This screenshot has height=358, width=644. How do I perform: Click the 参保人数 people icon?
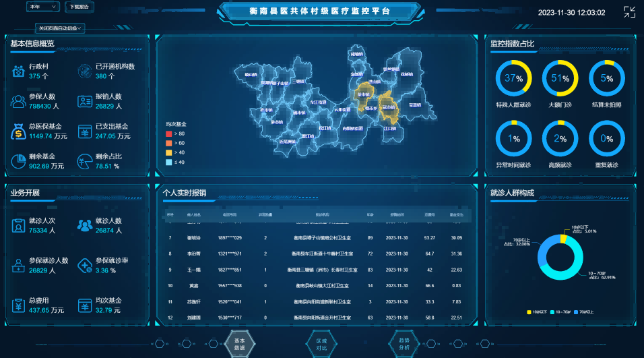18,101
